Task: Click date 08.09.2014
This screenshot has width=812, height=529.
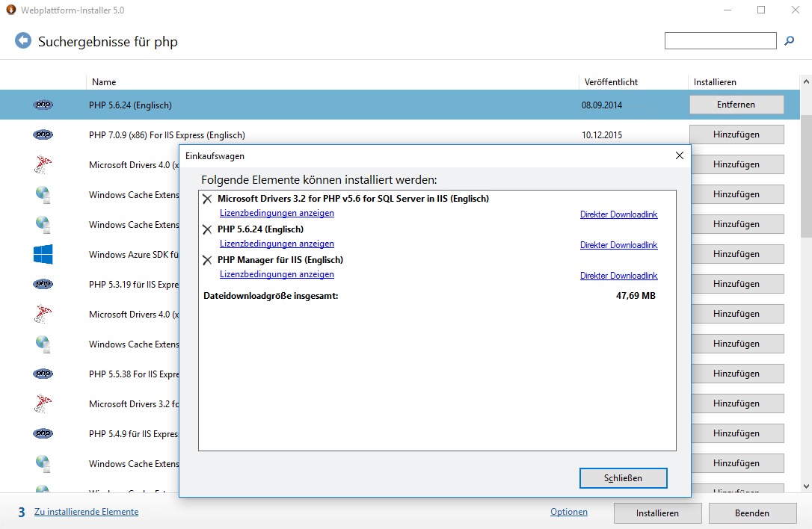Action: (602, 105)
